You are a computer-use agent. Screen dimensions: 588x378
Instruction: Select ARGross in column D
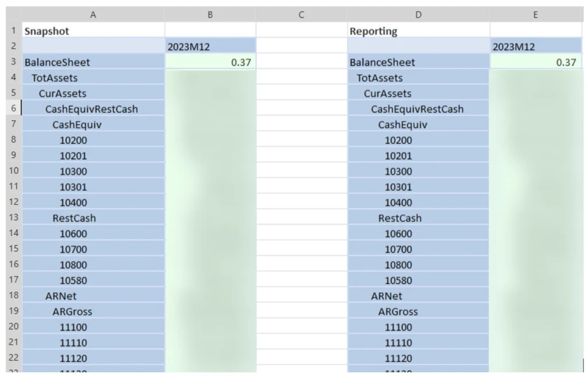point(398,311)
